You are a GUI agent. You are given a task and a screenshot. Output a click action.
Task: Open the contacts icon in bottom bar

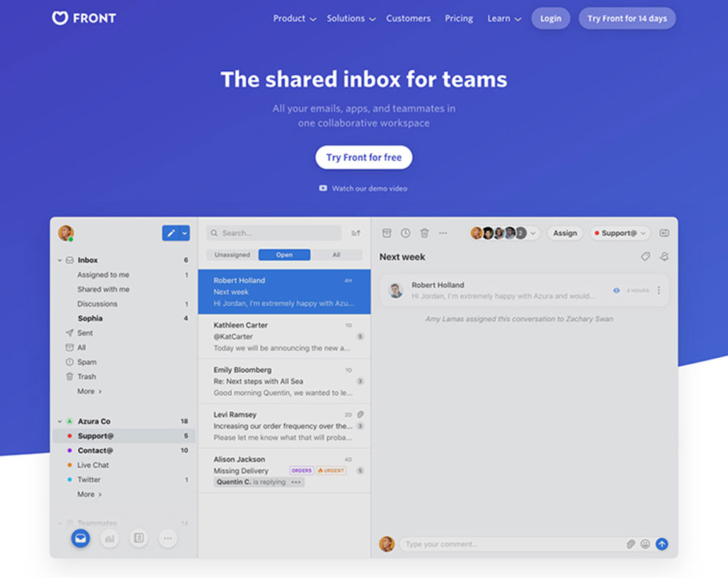click(x=139, y=539)
